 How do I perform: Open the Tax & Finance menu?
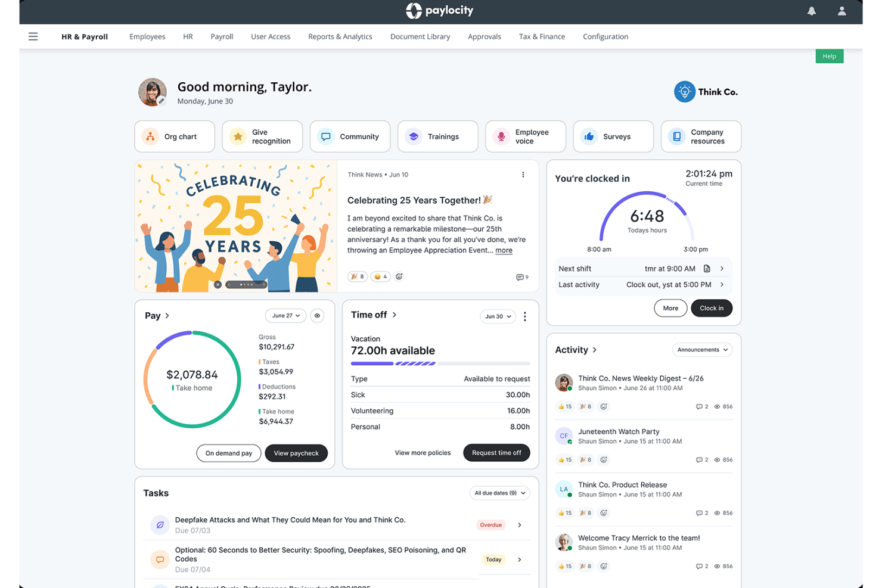click(x=542, y=36)
